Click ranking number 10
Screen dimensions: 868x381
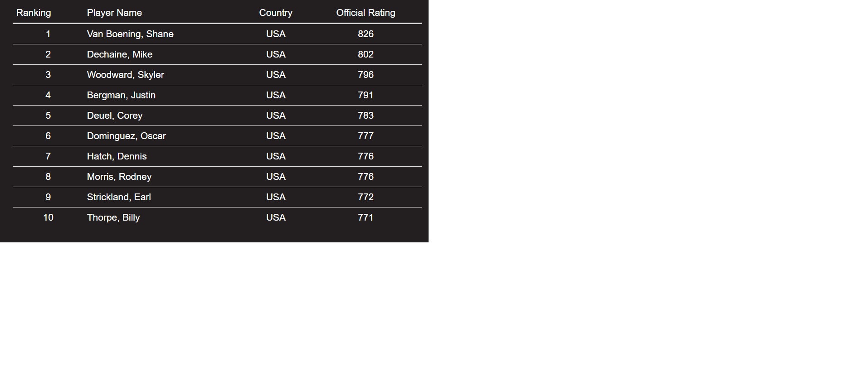(48, 217)
